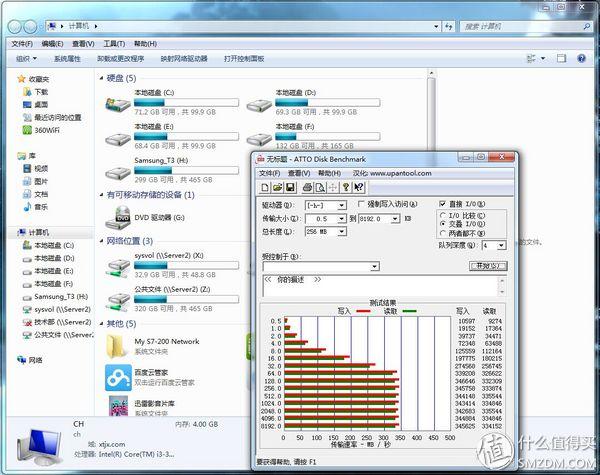Open the 百度云管家 icon
The width and height of the screenshot is (600, 475).
(117, 377)
